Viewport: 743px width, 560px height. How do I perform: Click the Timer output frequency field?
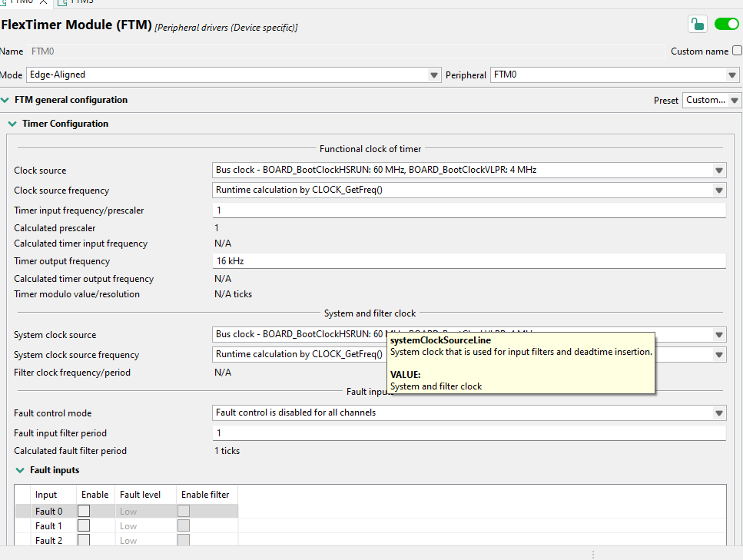469,261
